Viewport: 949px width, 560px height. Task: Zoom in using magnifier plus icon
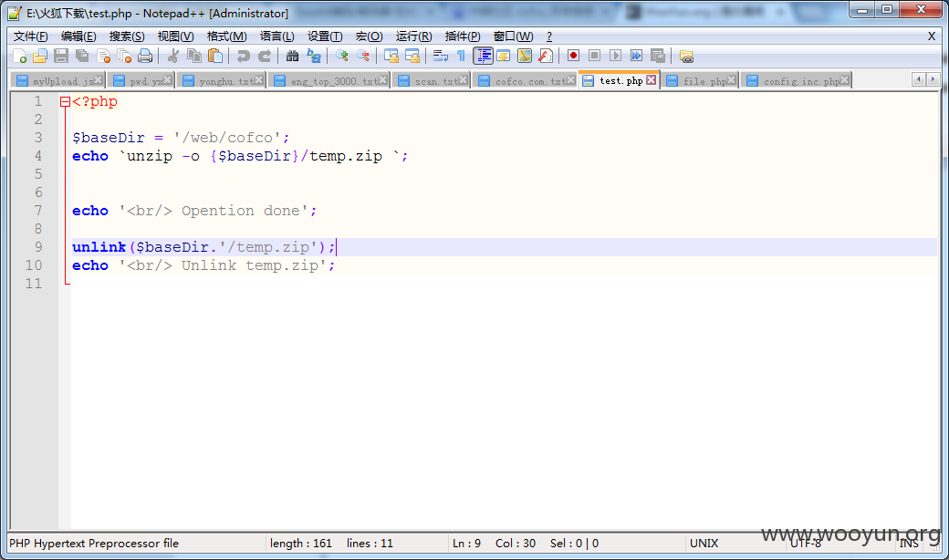342,57
